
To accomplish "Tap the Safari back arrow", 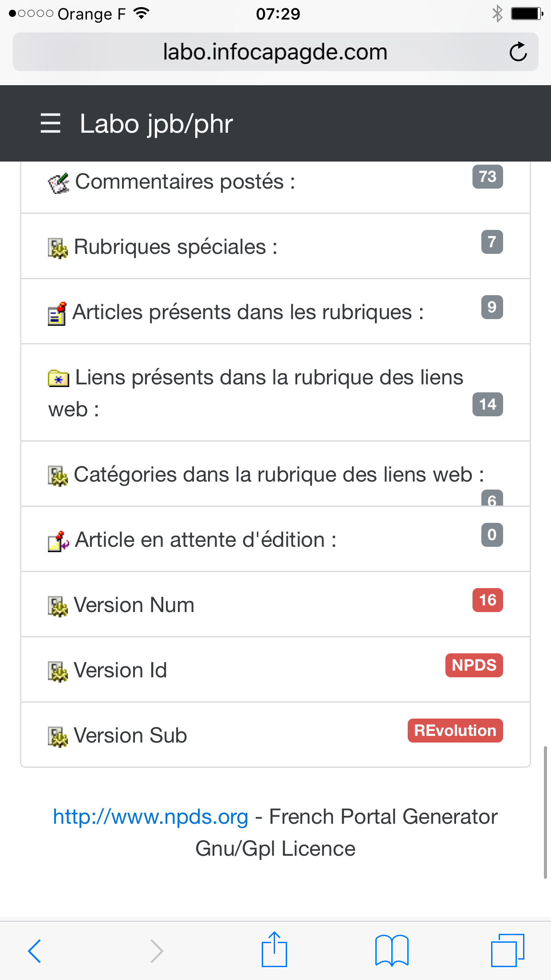I will click(35, 951).
